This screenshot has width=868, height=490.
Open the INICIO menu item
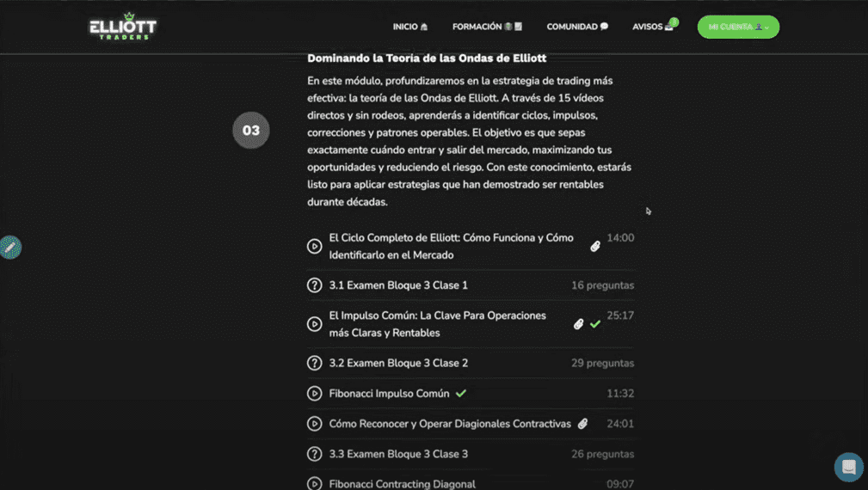(x=410, y=27)
